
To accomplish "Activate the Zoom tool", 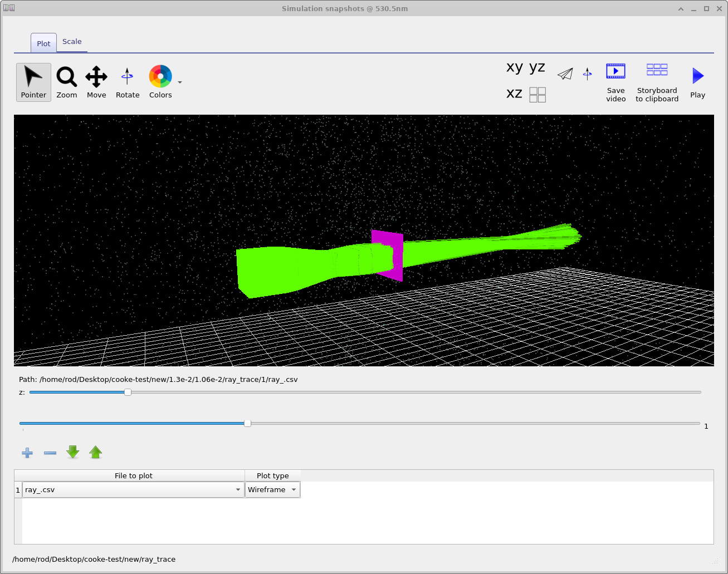I will tap(66, 82).
